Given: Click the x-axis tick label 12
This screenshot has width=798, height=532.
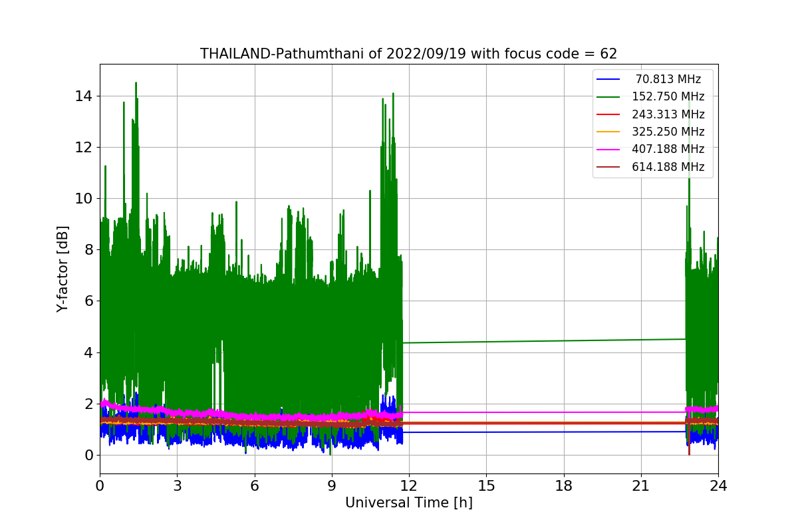Looking at the screenshot, I should tap(409, 486).
